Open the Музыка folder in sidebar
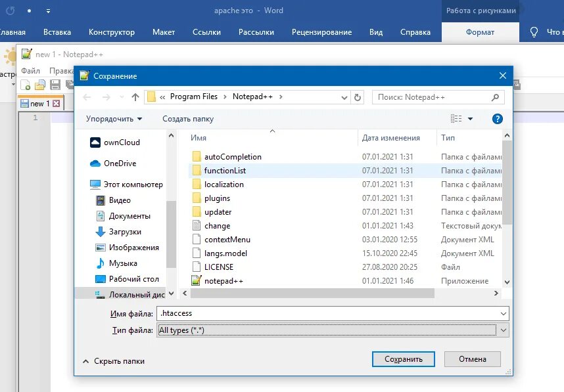 click(116, 263)
